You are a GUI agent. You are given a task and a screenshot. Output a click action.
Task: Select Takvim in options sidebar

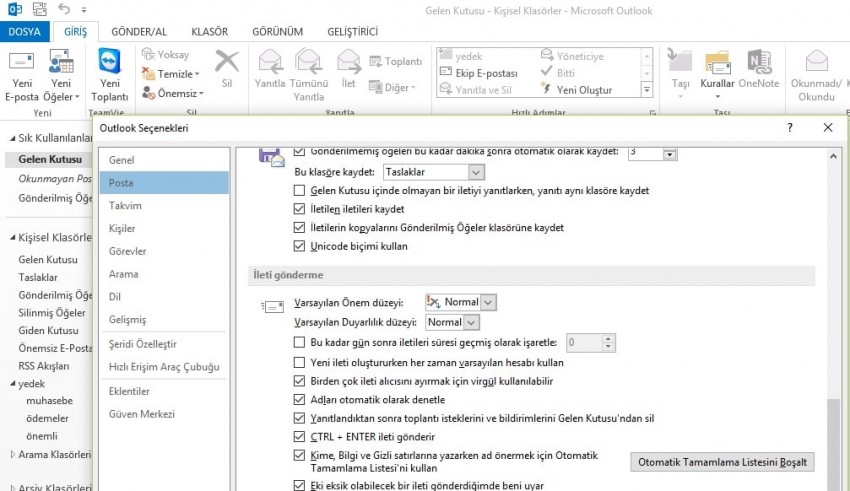point(164,205)
